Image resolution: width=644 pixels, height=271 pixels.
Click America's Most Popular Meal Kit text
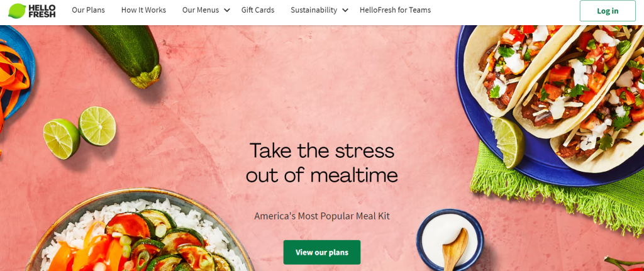(x=322, y=216)
